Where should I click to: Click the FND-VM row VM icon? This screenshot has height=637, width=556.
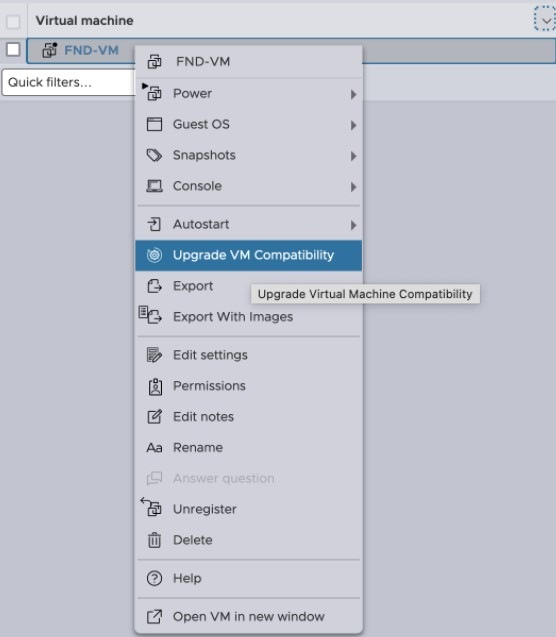point(50,50)
